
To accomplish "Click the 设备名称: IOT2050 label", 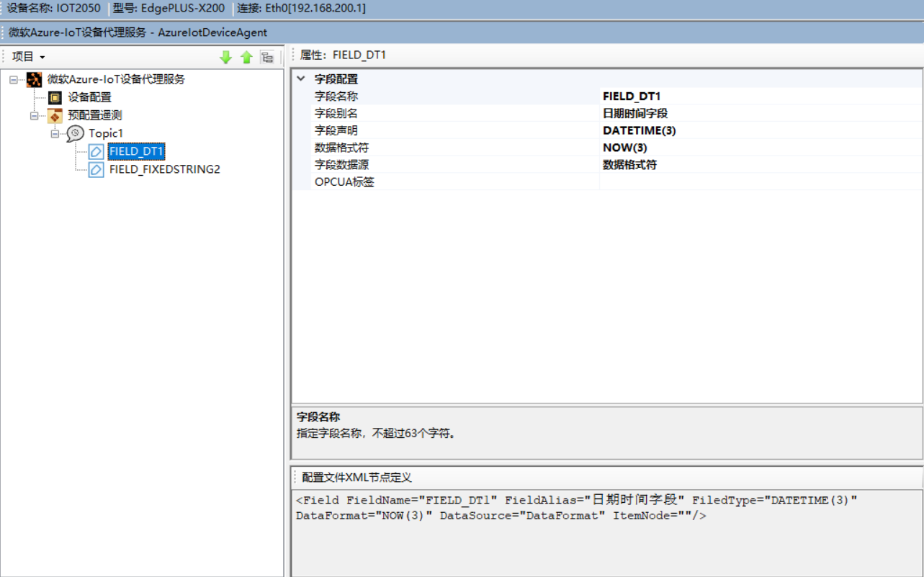I will 54,9.
